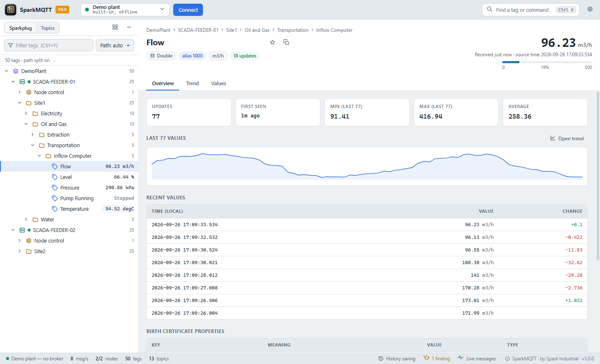
Task: Click the Live messages status item
Action: point(477,358)
